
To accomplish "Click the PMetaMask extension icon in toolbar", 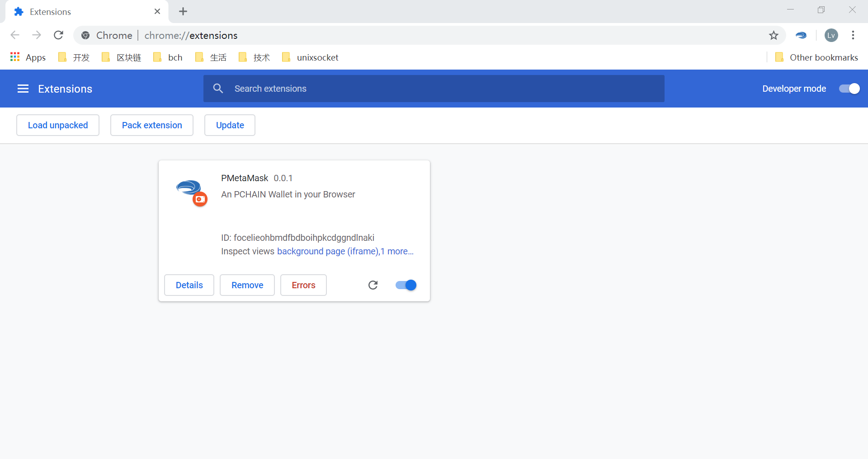I will [x=801, y=35].
